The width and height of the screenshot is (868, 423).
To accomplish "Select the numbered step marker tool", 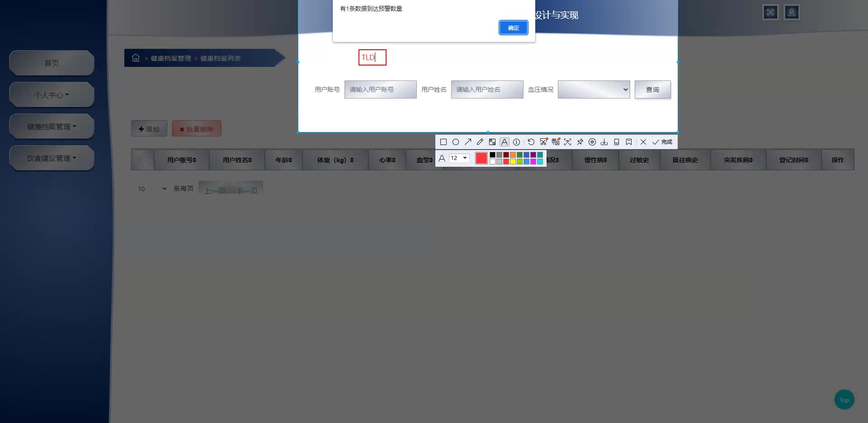I will point(516,142).
